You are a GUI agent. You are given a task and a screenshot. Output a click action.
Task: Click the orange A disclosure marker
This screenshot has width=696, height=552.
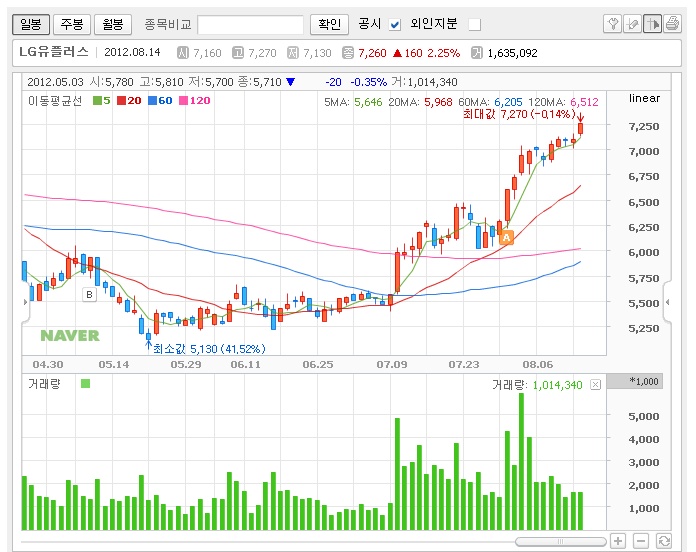click(x=506, y=237)
